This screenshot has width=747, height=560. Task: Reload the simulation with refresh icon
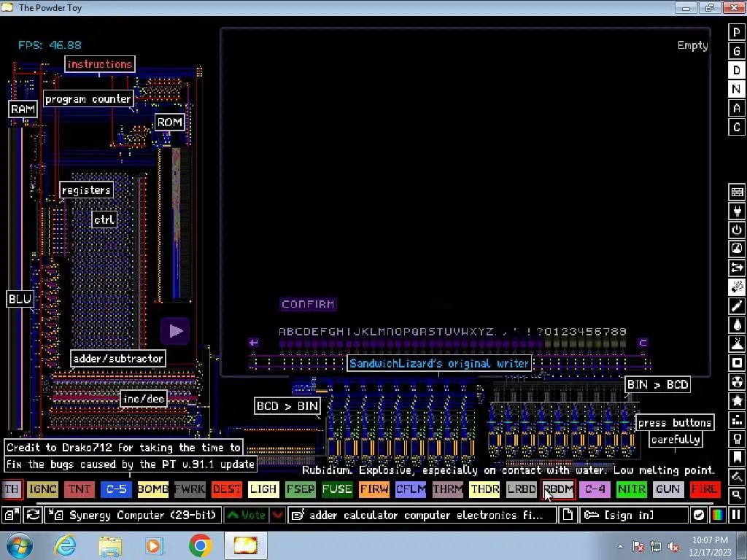pyautogui.click(x=33, y=515)
